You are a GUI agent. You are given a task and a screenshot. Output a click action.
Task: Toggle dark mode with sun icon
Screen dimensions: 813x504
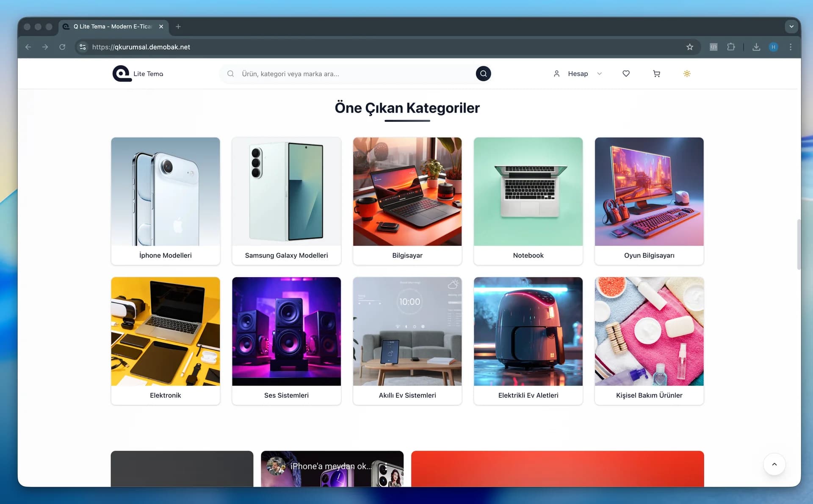click(x=687, y=74)
